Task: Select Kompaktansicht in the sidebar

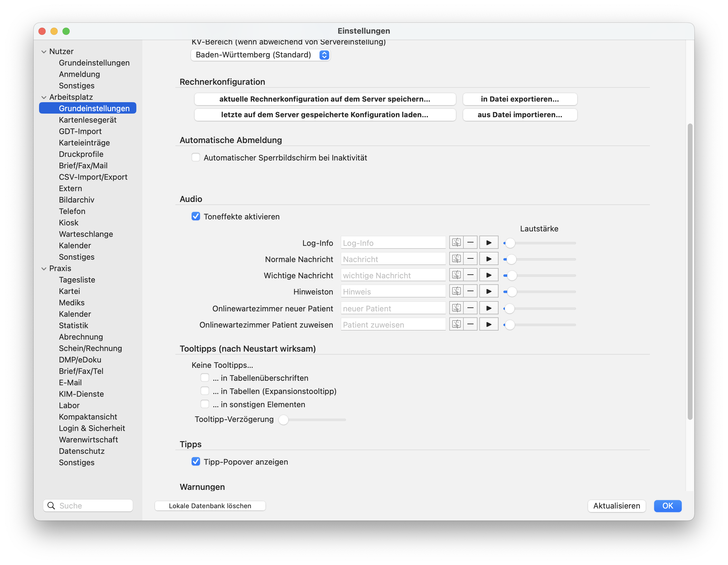Action: click(x=88, y=417)
